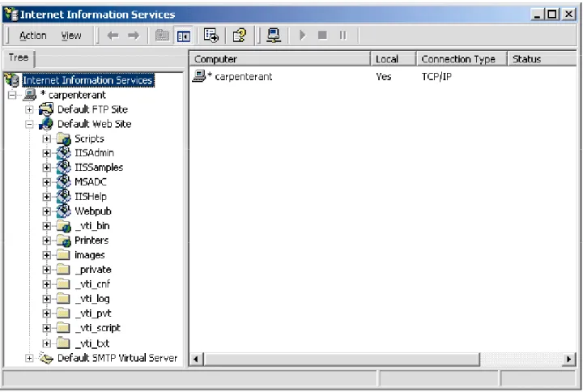Click the Stop item square icon
This screenshot has height=392, width=583.
[322, 36]
